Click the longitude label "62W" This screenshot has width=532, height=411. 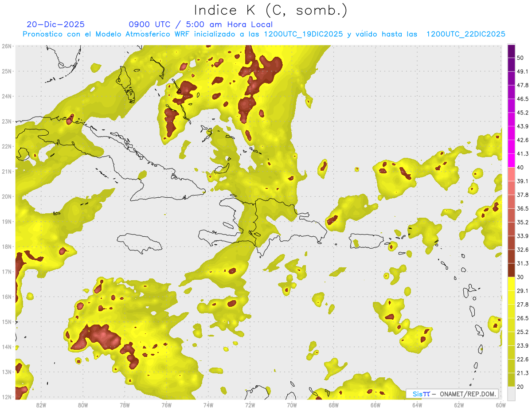tap(459, 405)
